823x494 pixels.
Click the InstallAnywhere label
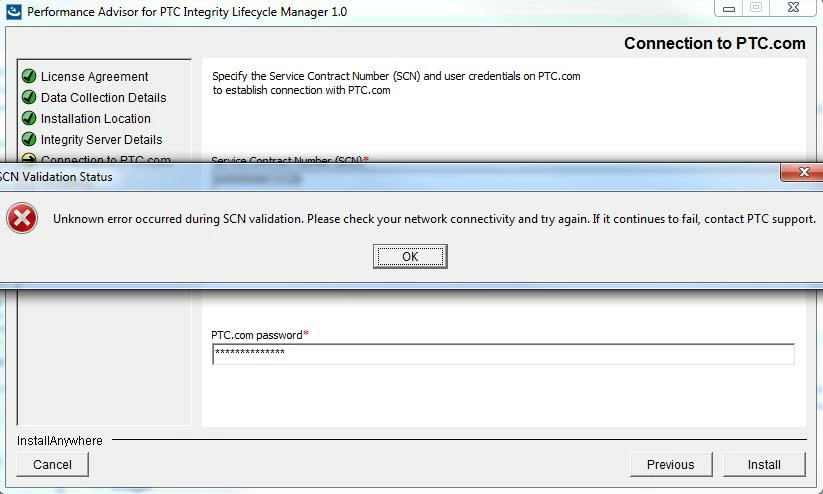59,440
